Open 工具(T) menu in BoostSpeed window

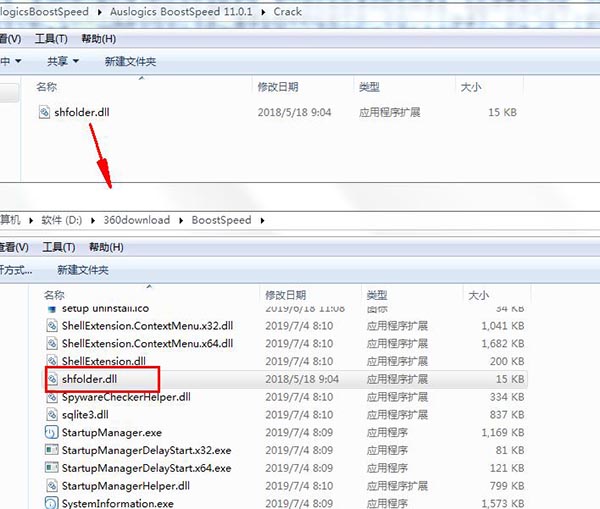coord(59,247)
